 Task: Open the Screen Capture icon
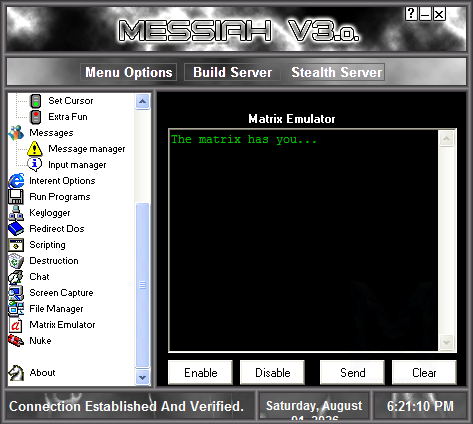click(x=16, y=293)
